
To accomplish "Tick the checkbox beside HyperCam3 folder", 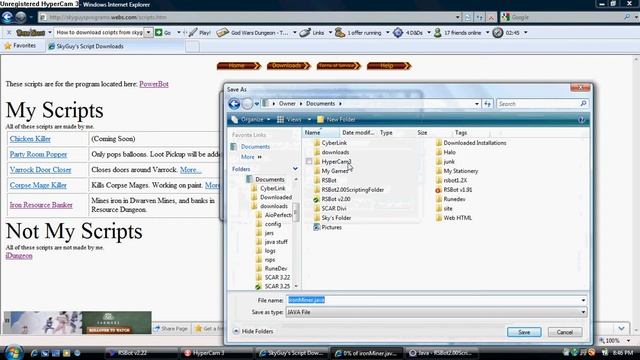I will (309, 162).
